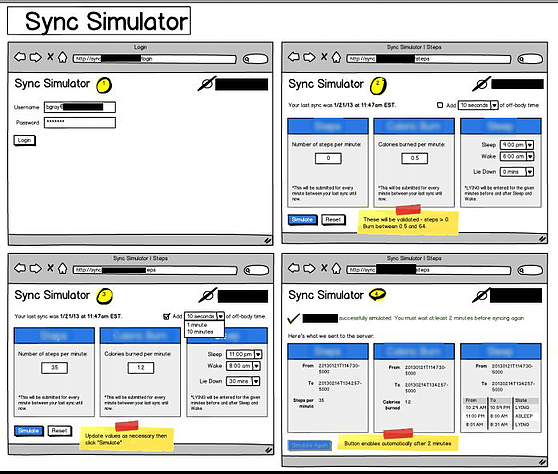Click steps per minute field showing 35
558x474 pixels.
pos(54,368)
